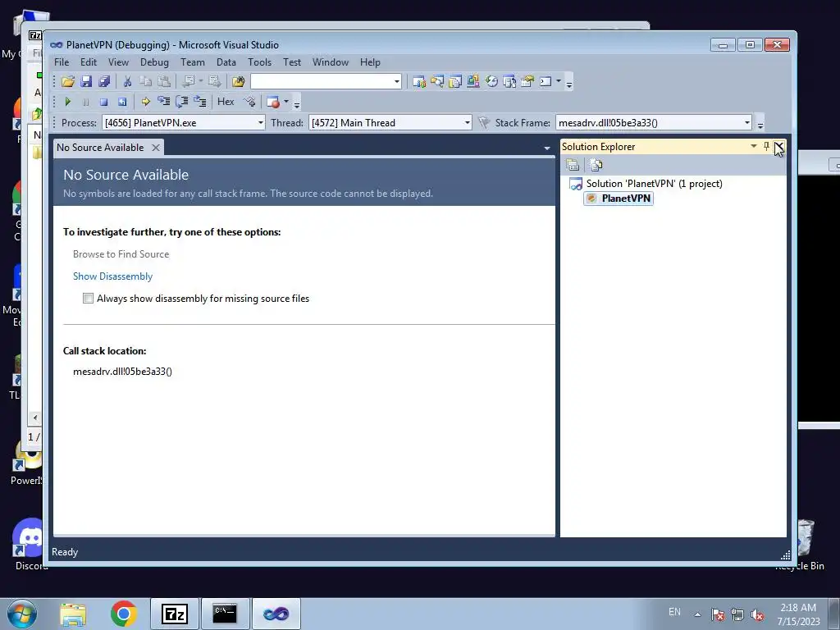The image size is (840, 630).
Task: Click the Step Into icon
Action: pyautogui.click(x=163, y=101)
